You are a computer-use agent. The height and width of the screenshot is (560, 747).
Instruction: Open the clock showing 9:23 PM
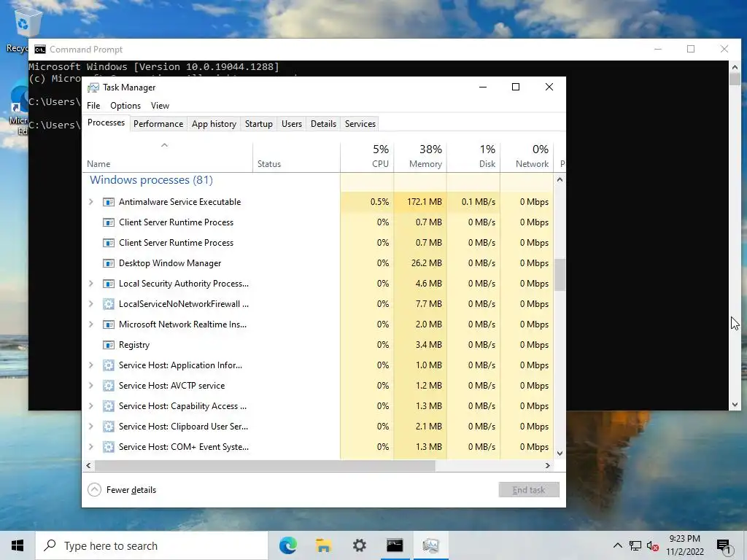coord(684,545)
